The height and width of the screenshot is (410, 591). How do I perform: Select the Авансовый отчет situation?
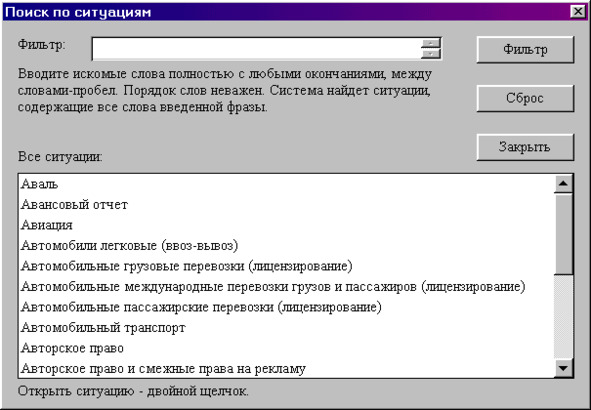286,205
